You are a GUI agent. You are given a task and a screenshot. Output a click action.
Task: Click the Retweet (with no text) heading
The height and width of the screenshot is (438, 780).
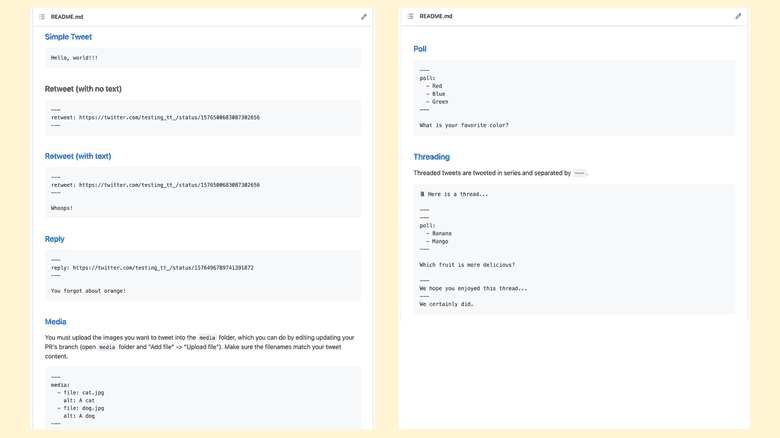(x=83, y=89)
